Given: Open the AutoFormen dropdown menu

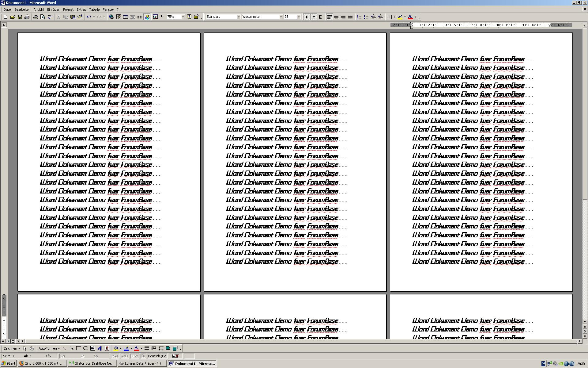Looking at the screenshot, I should pyautogui.click(x=49, y=348).
